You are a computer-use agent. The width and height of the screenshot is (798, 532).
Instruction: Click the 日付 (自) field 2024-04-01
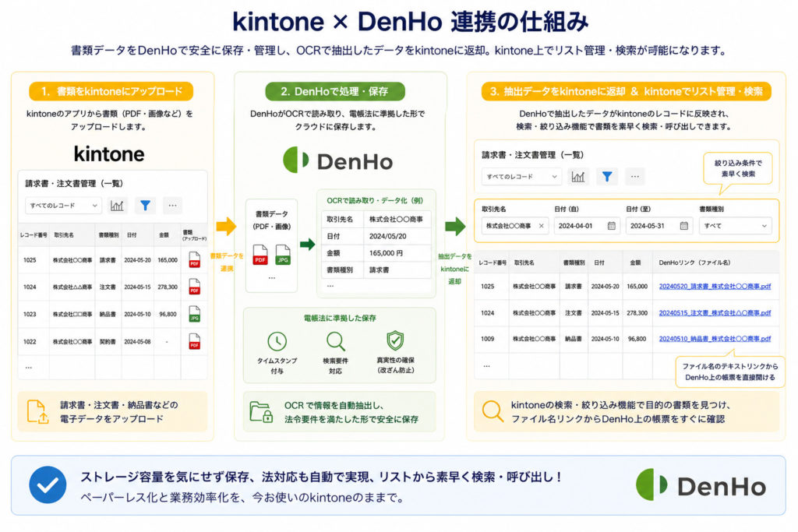(x=586, y=226)
